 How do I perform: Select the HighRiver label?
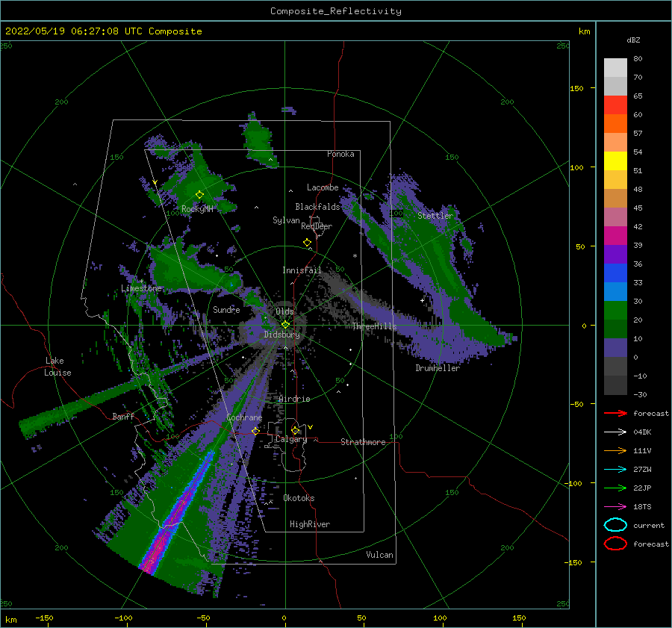(310, 524)
